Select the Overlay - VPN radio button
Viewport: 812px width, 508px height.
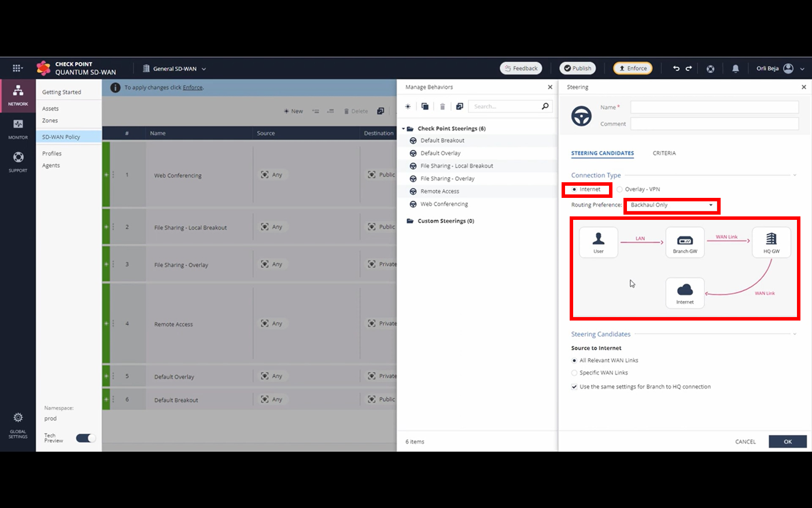coord(619,189)
